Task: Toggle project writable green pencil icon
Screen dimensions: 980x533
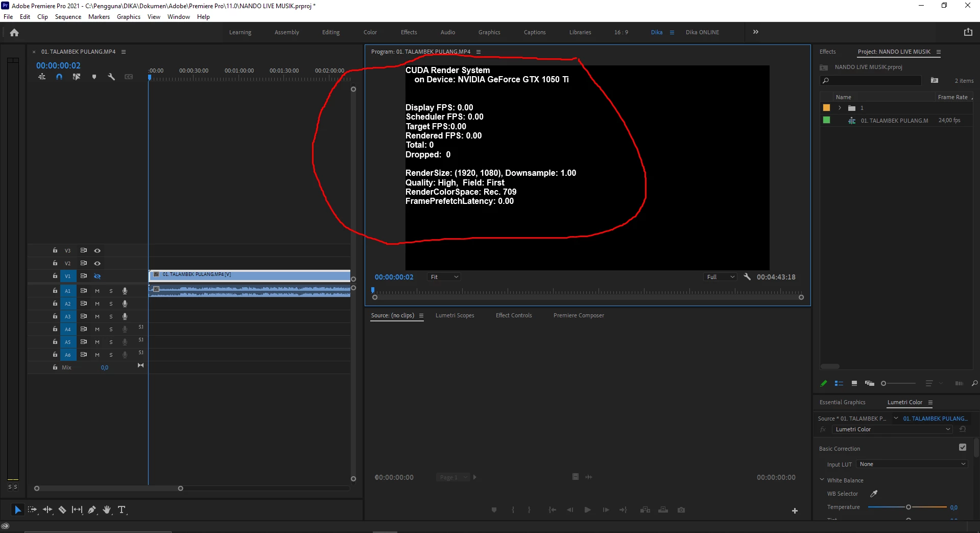Action: (x=823, y=383)
